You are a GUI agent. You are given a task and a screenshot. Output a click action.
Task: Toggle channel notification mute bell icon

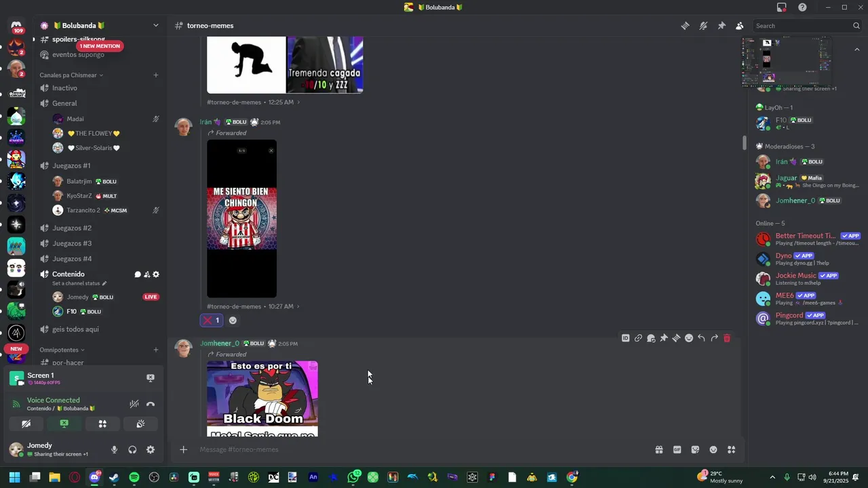703,26
